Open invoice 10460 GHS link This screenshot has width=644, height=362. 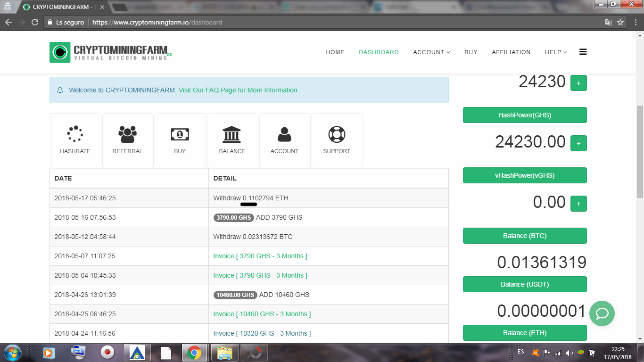(x=262, y=314)
